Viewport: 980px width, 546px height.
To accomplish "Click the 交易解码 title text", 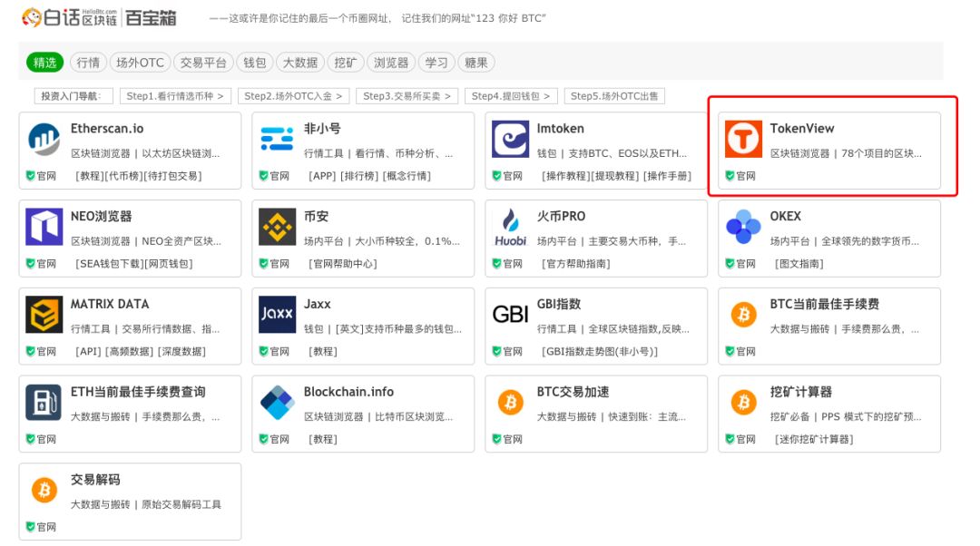I will [95, 479].
